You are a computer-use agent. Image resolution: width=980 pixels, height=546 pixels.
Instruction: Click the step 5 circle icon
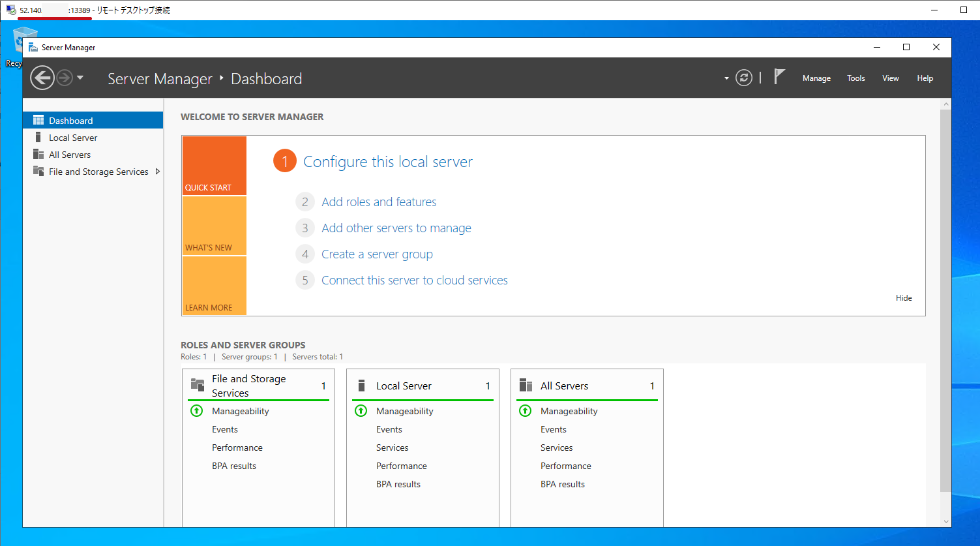304,281
